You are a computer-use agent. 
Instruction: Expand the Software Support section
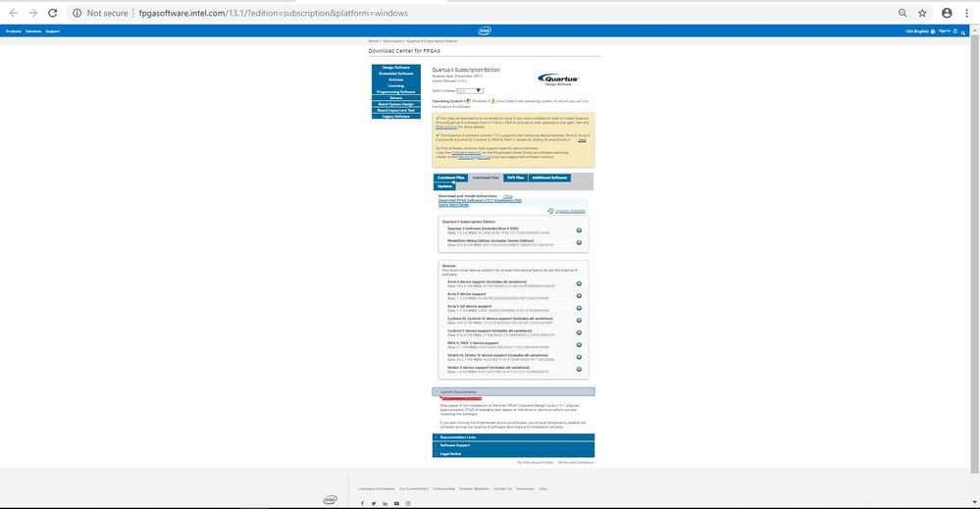coord(513,445)
